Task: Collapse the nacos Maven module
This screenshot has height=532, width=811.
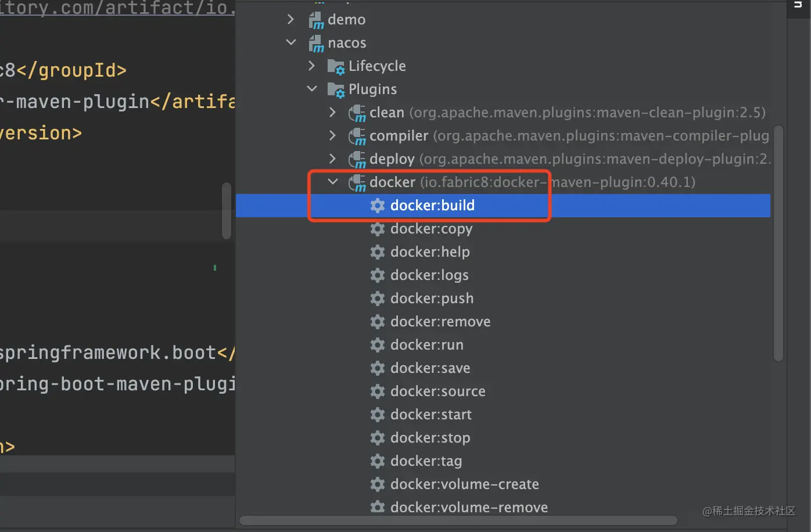Action: point(291,42)
